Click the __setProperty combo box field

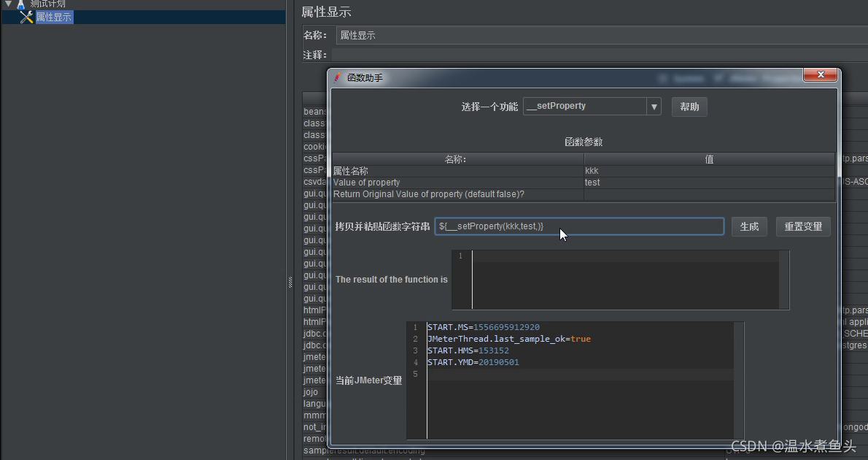(584, 107)
